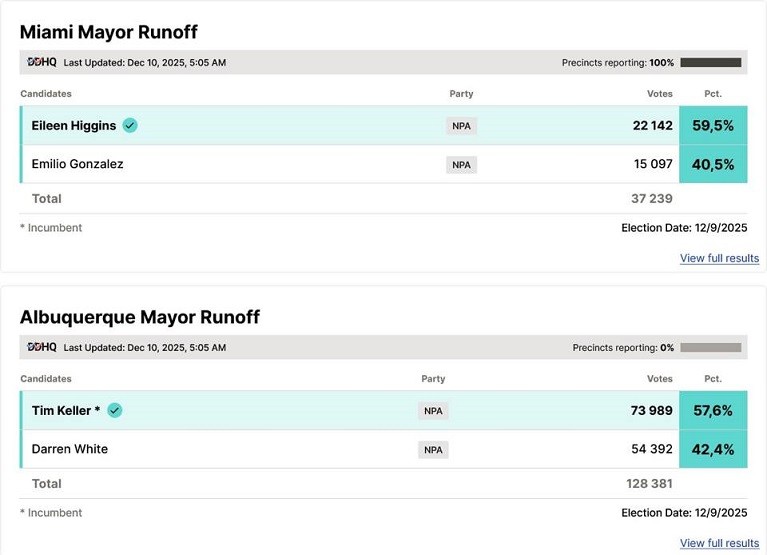Image resolution: width=767 pixels, height=555 pixels.
Task: Click the DDHQ logo in Miami panel
Action: (x=42, y=62)
